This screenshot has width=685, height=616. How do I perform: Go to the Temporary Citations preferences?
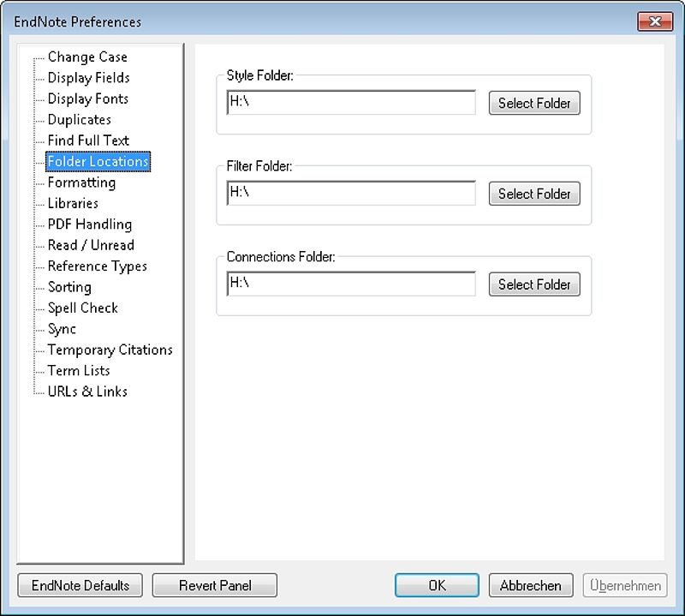(110, 350)
